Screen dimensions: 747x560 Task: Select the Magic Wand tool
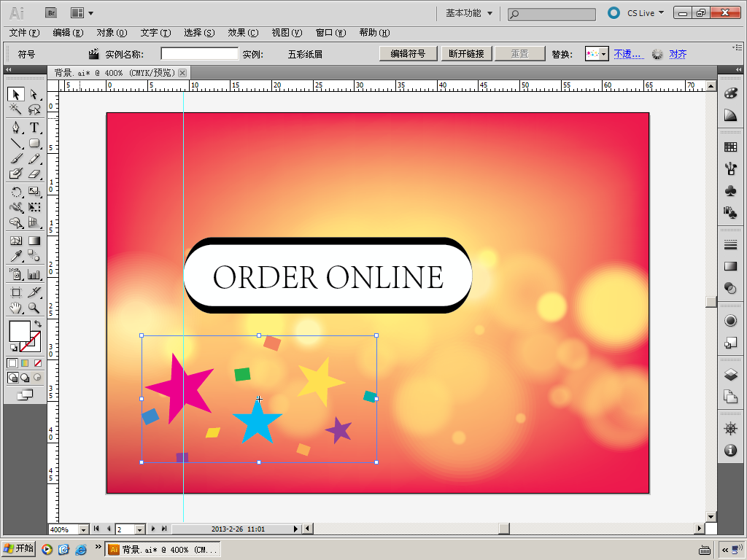[16, 110]
